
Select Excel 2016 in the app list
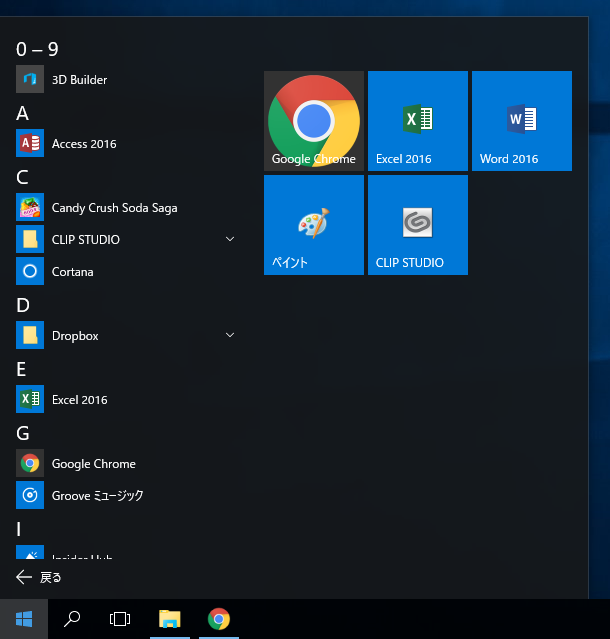tap(79, 400)
